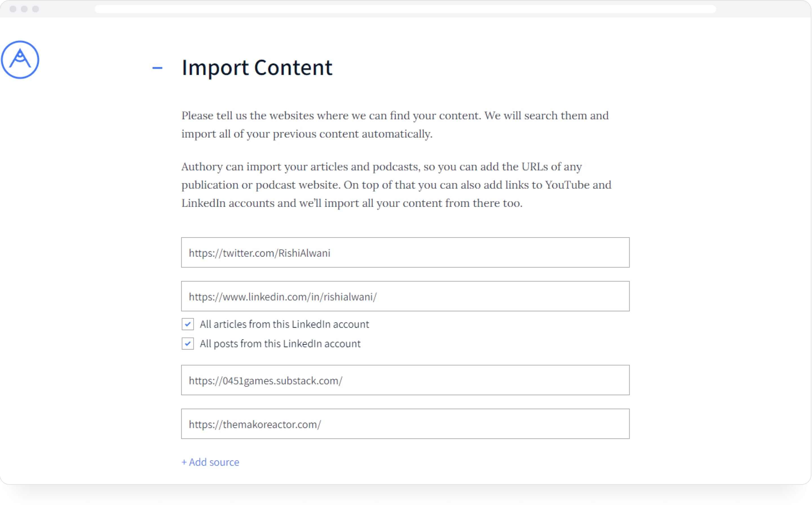Click the paragraph starting 'Authory can import'
This screenshot has width=812, height=513.
[x=396, y=184]
